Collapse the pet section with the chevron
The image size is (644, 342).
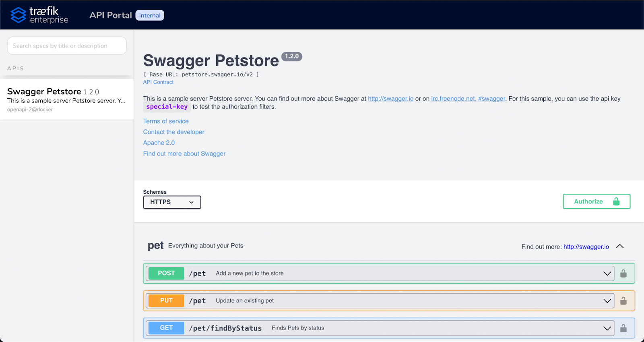pos(620,247)
